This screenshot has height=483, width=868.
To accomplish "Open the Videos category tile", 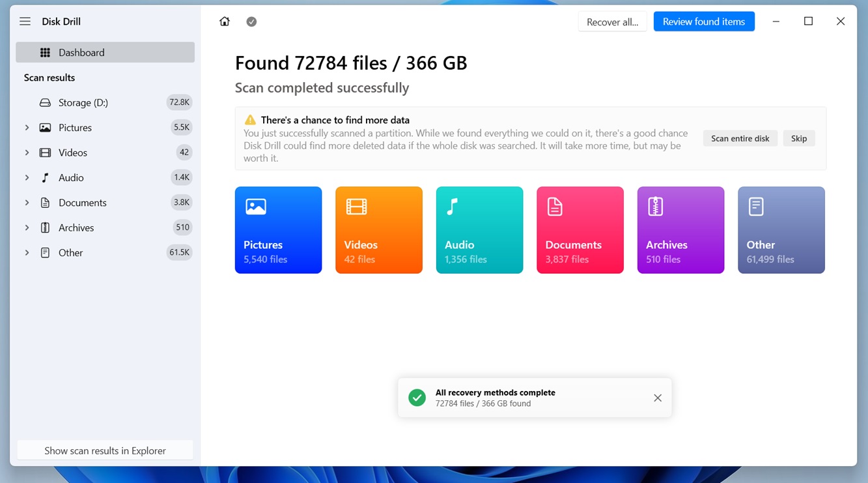I will tap(378, 230).
